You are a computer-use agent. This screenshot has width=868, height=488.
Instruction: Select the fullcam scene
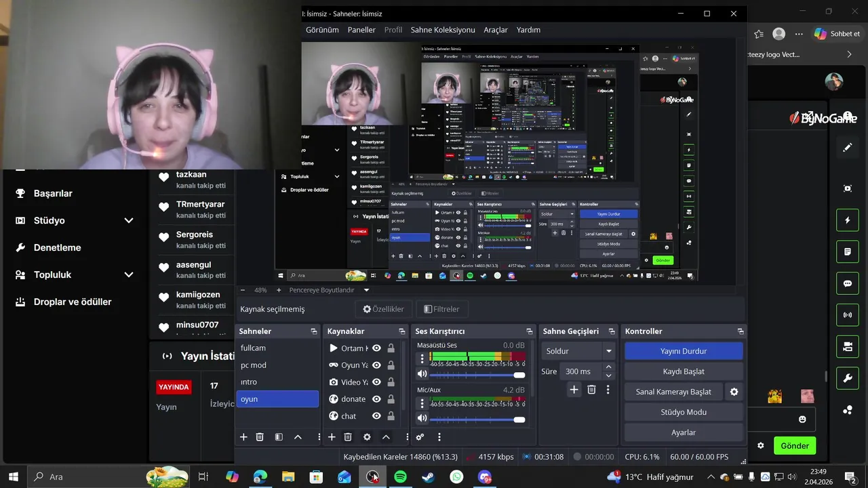[x=277, y=348]
